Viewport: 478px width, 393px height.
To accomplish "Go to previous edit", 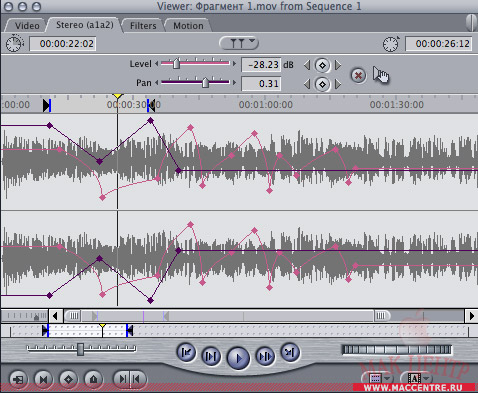I will 186,352.
